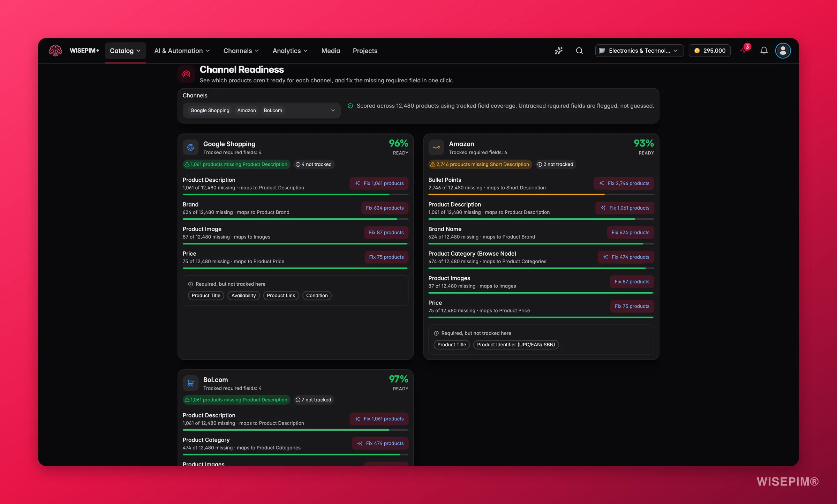This screenshot has width=837, height=504.
Task: Open the notifications bell
Action: coord(764,51)
